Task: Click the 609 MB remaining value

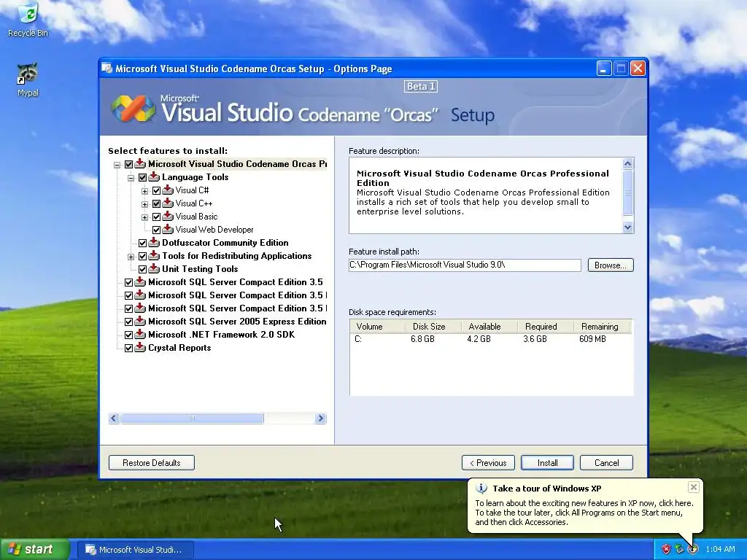Action: (x=592, y=339)
